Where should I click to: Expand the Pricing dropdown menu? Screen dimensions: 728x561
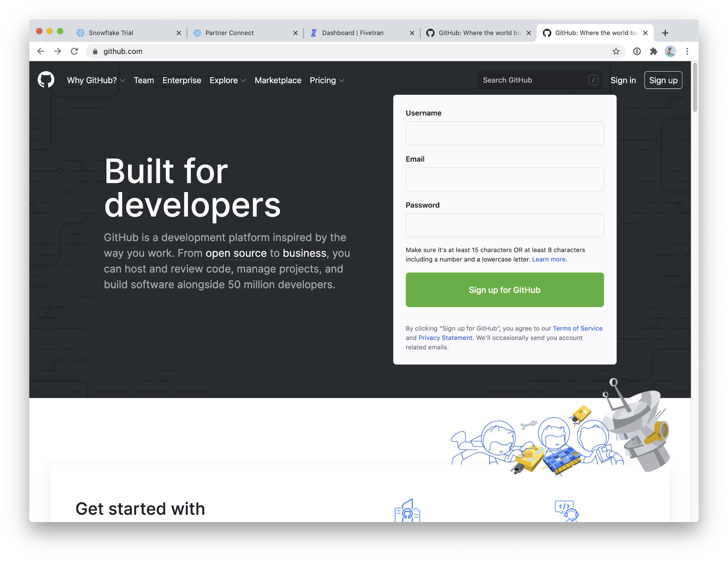[x=327, y=80]
